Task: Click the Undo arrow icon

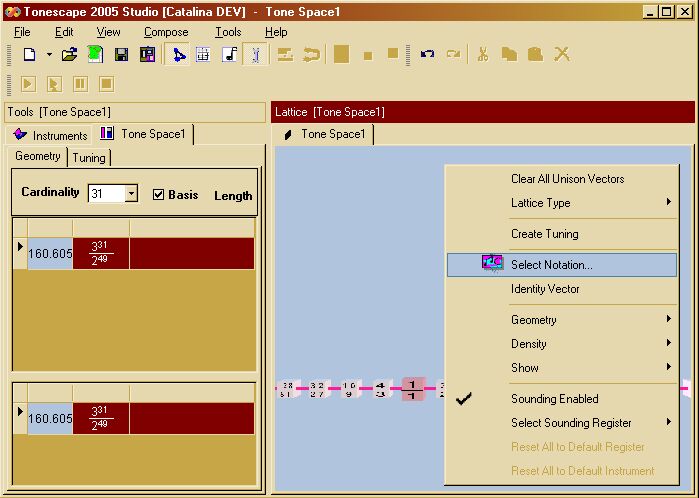Action: pos(427,54)
